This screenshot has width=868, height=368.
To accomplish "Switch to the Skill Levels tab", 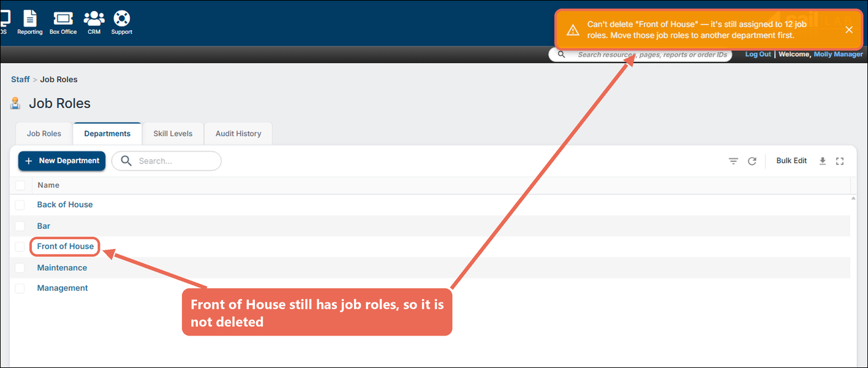I will click(173, 134).
